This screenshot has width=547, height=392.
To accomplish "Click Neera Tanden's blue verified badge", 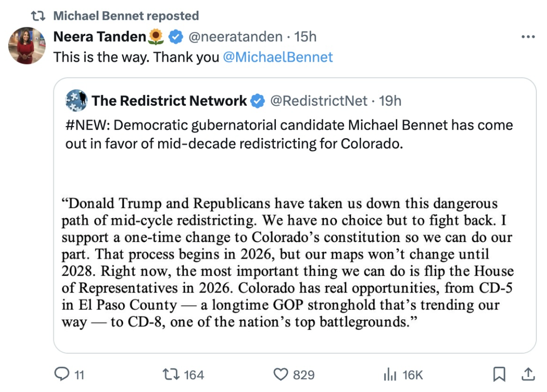I will click(175, 36).
